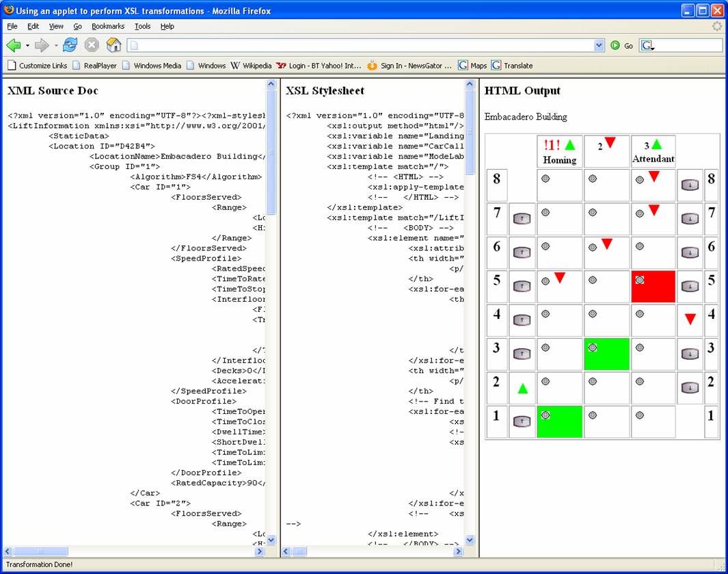This screenshot has height=574, width=728.
Task: Select car 3 radio button on floor 7
Action: coord(640,213)
